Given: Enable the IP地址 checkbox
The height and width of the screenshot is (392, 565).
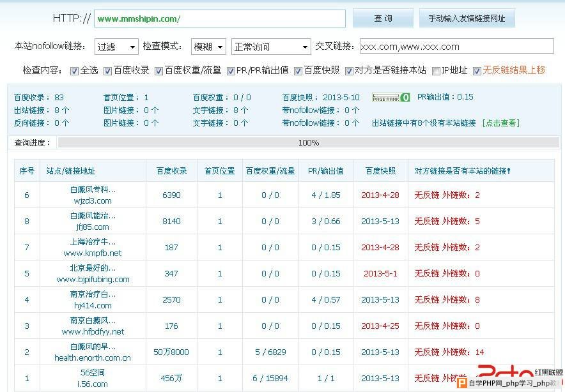Looking at the screenshot, I should coord(436,71).
